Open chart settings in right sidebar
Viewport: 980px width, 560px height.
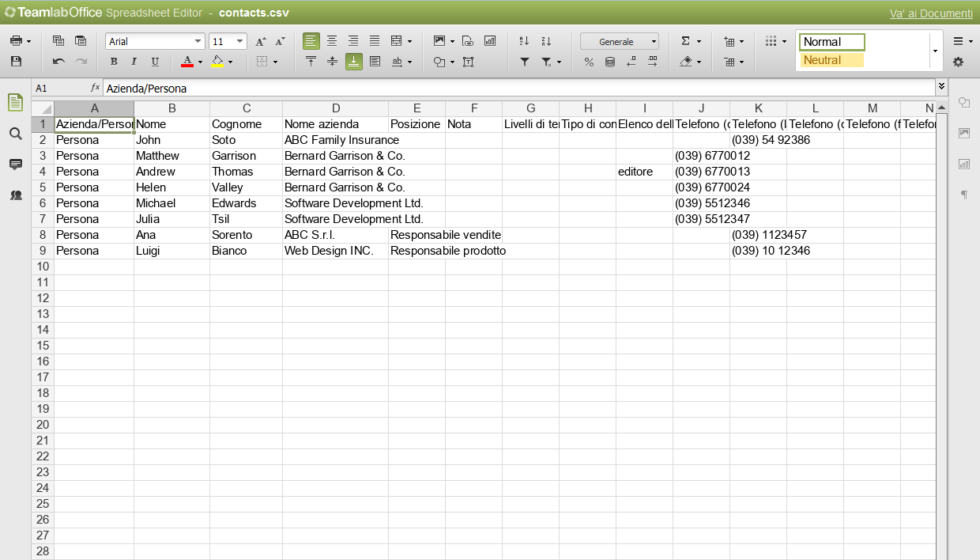coord(963,164)
